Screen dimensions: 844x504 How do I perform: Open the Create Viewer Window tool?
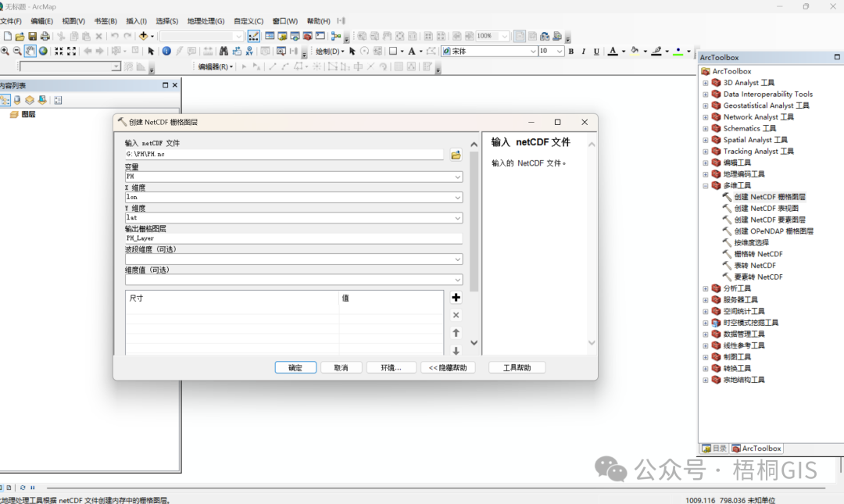pyautogui.click(x=281, y=51)
